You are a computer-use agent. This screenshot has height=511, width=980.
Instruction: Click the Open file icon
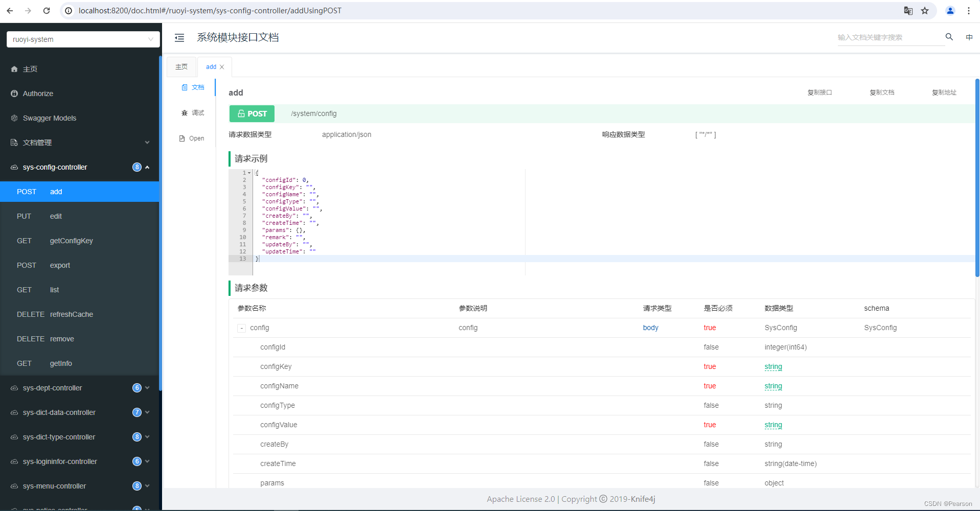coord(182,138)
